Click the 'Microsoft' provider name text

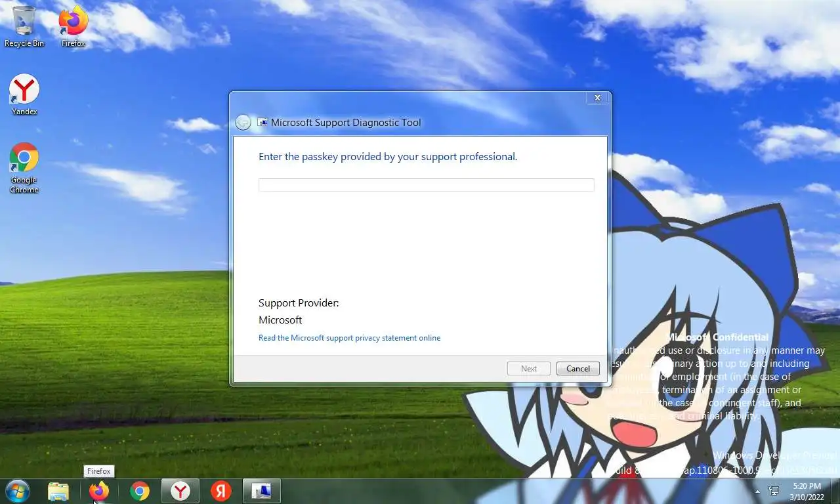coord(280,320)
